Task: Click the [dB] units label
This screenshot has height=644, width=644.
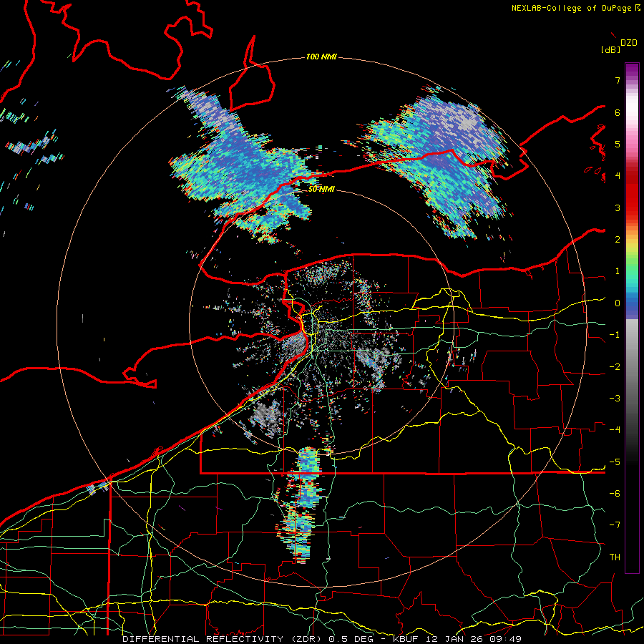Action: 610,49
